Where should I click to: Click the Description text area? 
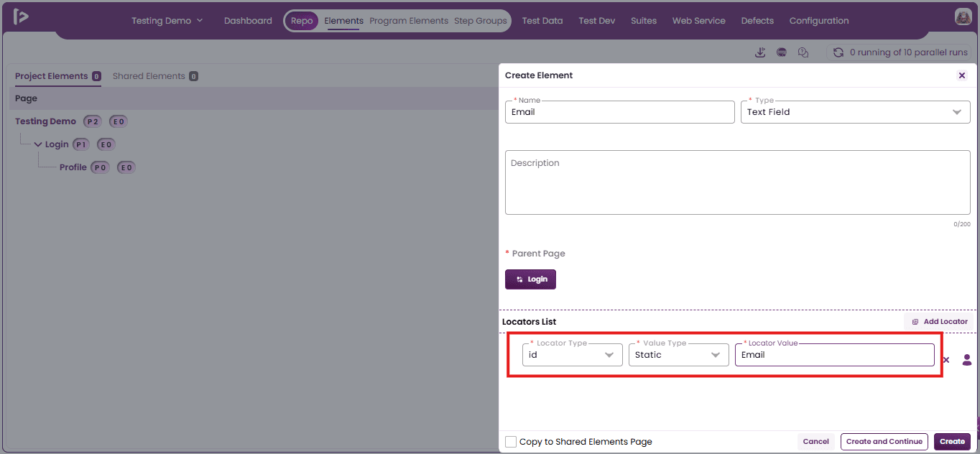click(738, 182)
